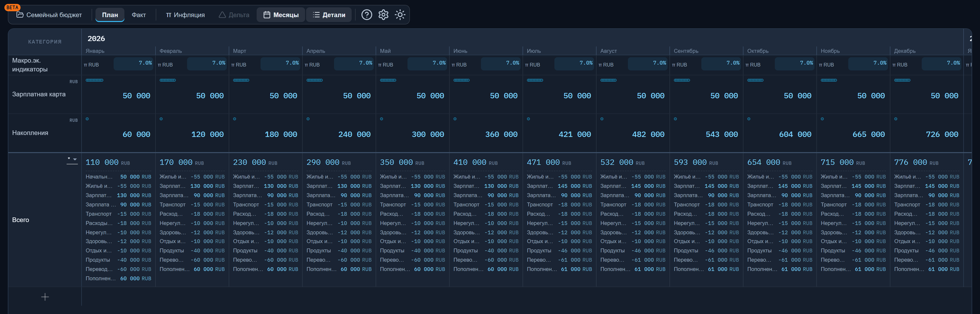The image size is (980, 314).
Task: Toggle the Детали view
Action: coord(329,15)
